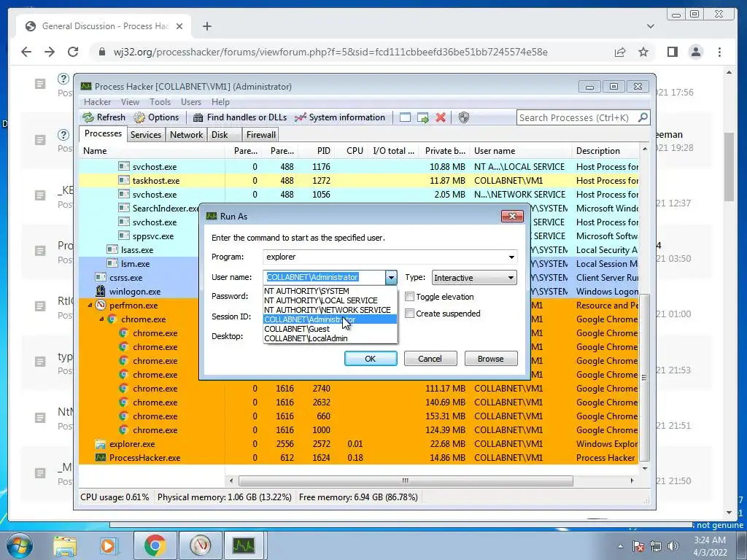747x560 pixels.
Task: Open the User name dropdown arrow
Action: tap(391, 277)
